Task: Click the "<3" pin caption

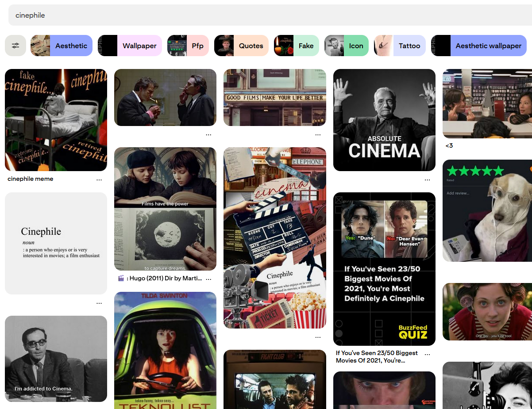Action: 449,145
